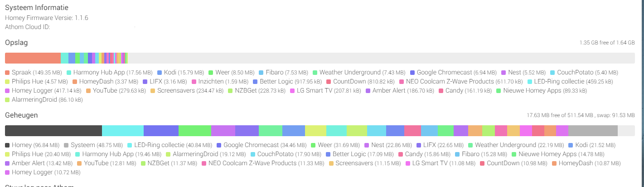The image size is (644, 187).
Task: Select the dark Homey segment in memory bar
Action: 53,131
